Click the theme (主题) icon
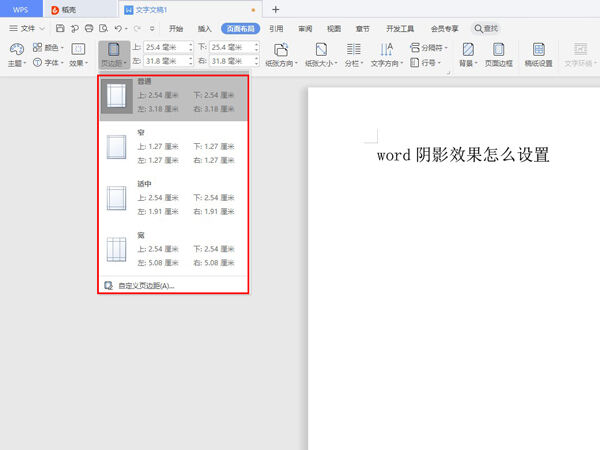The width and height of the screenshot is (600, 450). click(16, 48)
